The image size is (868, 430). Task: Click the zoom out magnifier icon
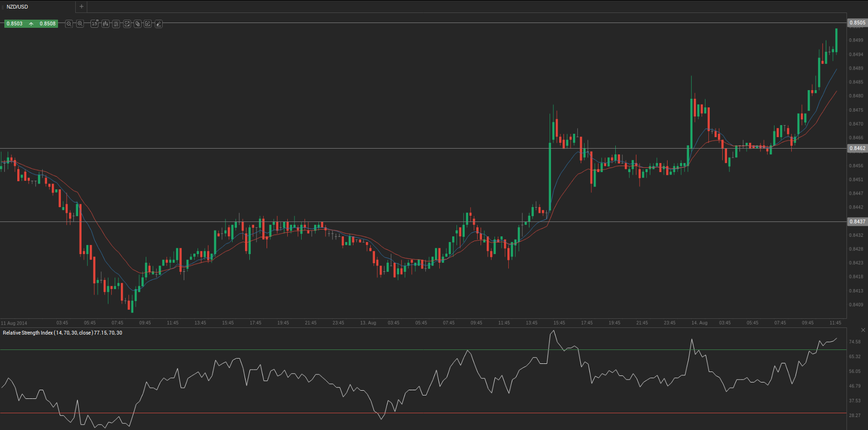coord(69,23)
